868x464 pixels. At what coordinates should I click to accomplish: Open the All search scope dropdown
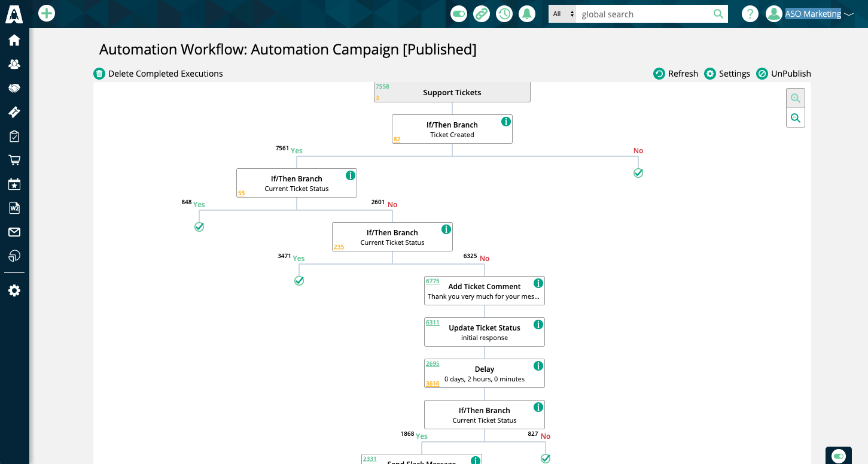coord(563,14)
